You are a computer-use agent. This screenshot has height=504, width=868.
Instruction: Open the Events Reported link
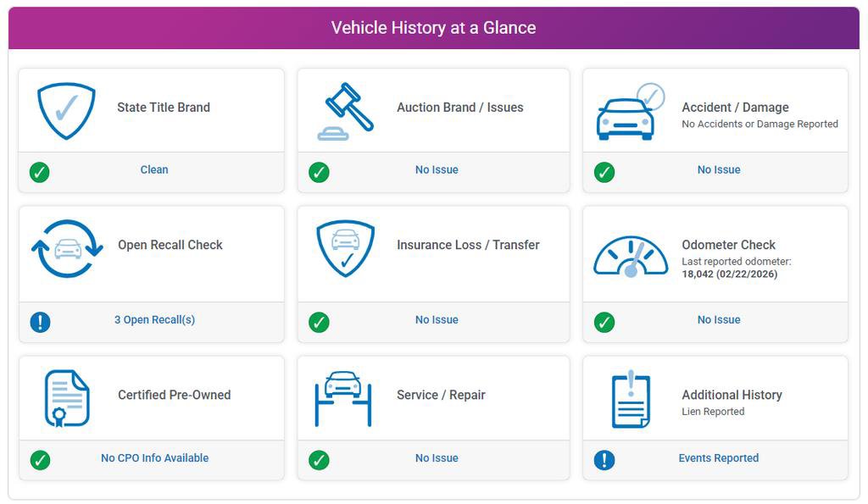pyautogui.click(x=718, y=458)
